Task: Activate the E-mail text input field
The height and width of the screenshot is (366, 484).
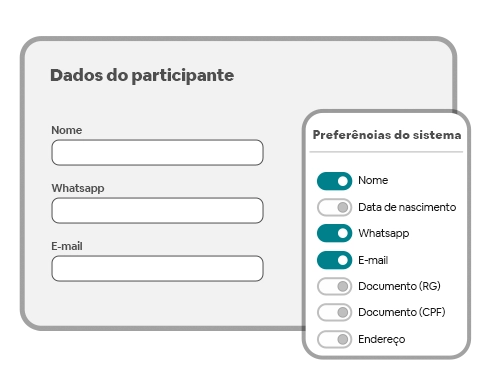Action: pos(157,269)
